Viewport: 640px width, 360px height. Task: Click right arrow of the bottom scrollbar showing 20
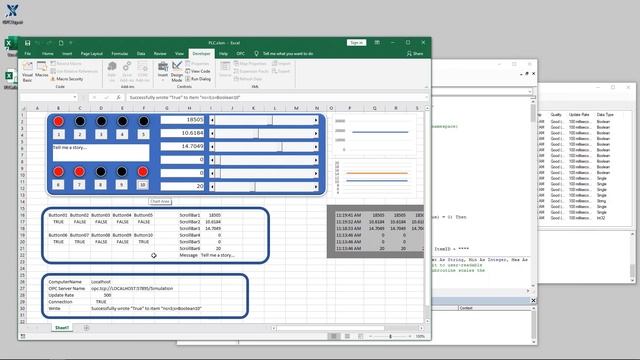tap(316, 187)
